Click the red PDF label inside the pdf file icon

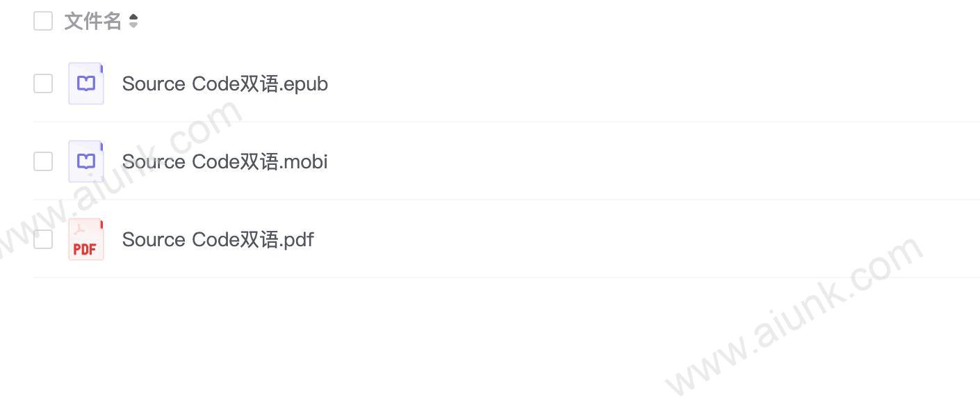coord(85,249)
